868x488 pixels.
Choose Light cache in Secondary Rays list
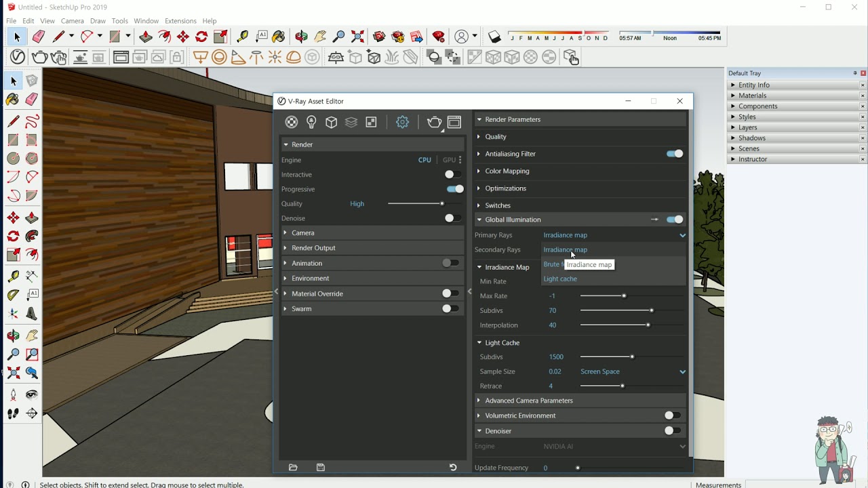point(560,279)
